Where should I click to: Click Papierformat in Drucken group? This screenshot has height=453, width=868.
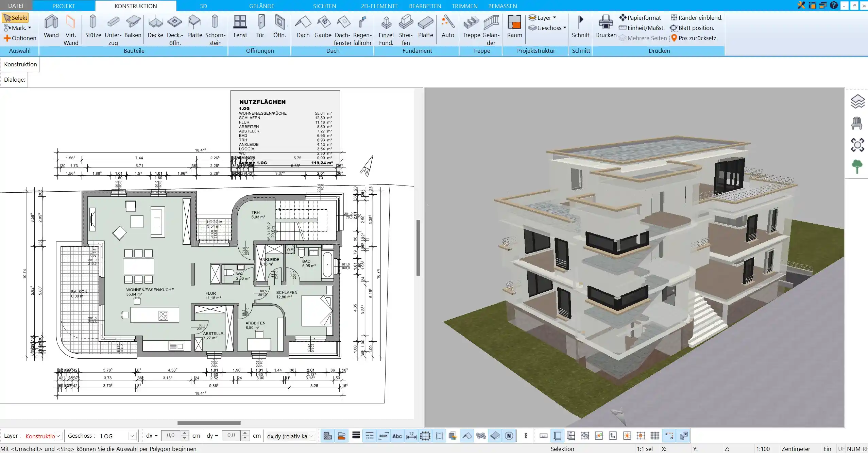(640, 18)
